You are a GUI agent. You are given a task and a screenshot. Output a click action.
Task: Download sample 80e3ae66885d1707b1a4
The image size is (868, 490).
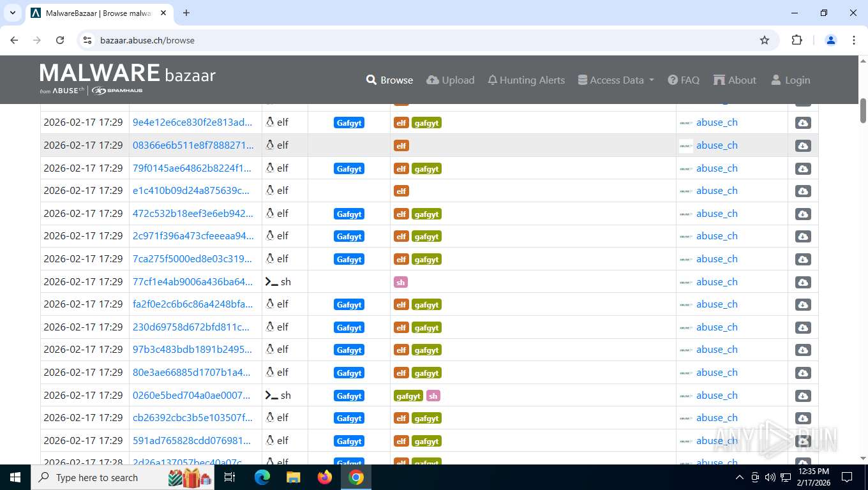[803, 373]
